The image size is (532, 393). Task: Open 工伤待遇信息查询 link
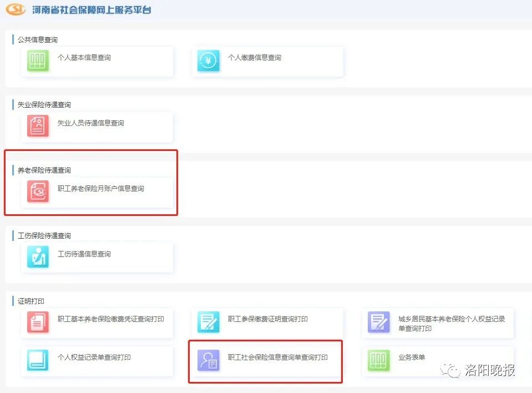84,254
